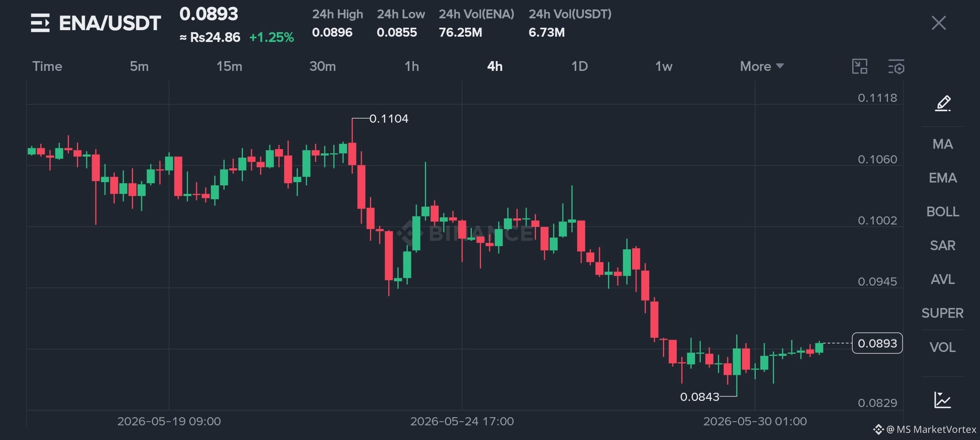Turn on the AVL indicator
The image size is (980, 440).
[943, 279]
